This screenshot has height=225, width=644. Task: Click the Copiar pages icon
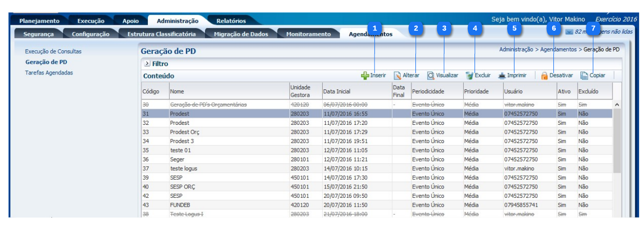point(584,76)
